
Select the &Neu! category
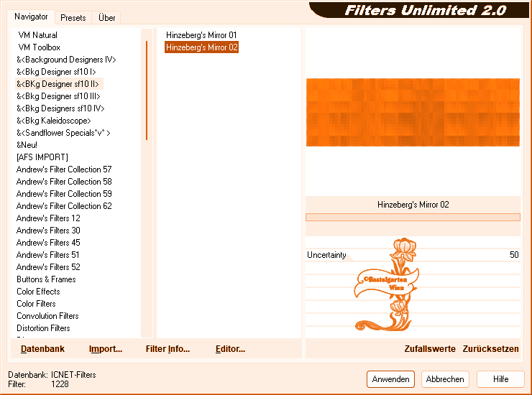(x=27, y=145)
